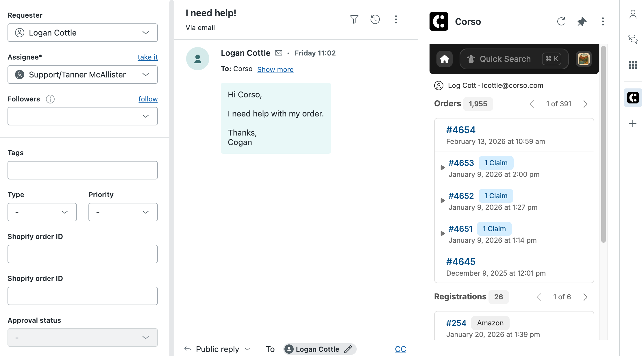Viewport: 644px width, 356px height.
Task: Click the Followers info icon
Action: [50, 99]
